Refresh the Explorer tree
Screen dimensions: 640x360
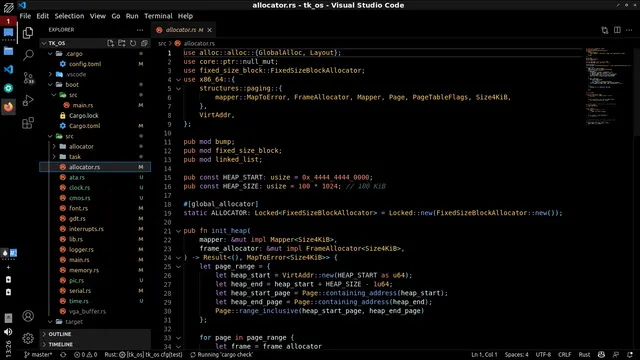tap(133, 43)
